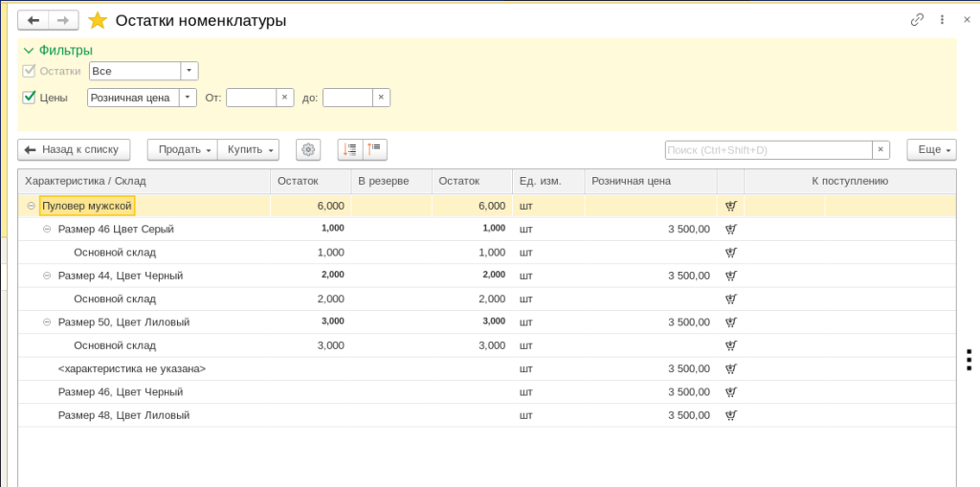The width and height of the screenshot is (980, 487).
Task: Copy link using the chain icon
Action: pos(917,20)
